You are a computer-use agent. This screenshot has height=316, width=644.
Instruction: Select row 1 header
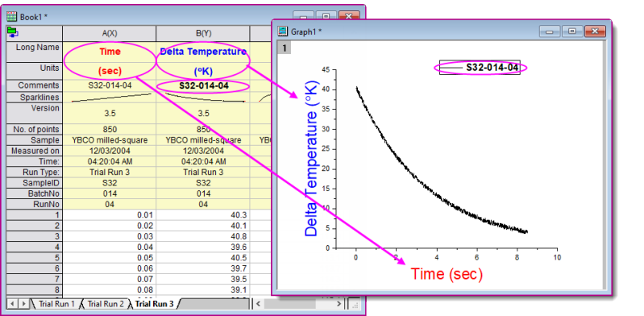point(35,215)
